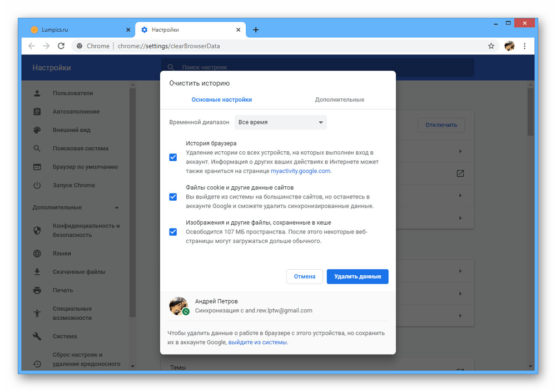Open the myactivity.google.com link
The width and height of the screenshot is (556, 392).
[x=300, y=171]
